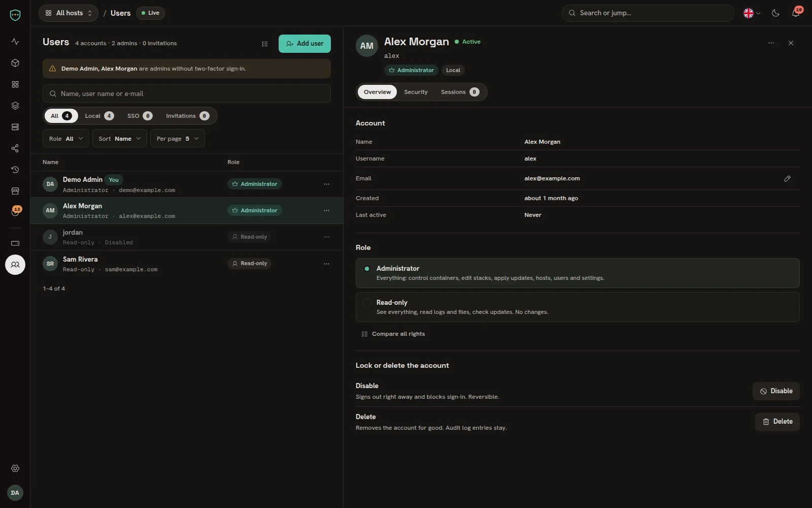
Task: Open the three-dot menu for jordan row
Action: pyautogui.click(x=326, y=237)
